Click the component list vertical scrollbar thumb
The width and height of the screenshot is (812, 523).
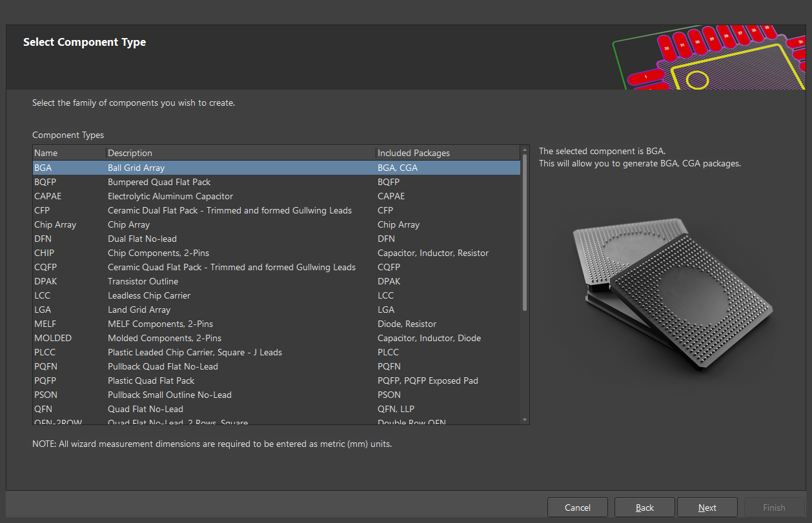click(525, 232)
